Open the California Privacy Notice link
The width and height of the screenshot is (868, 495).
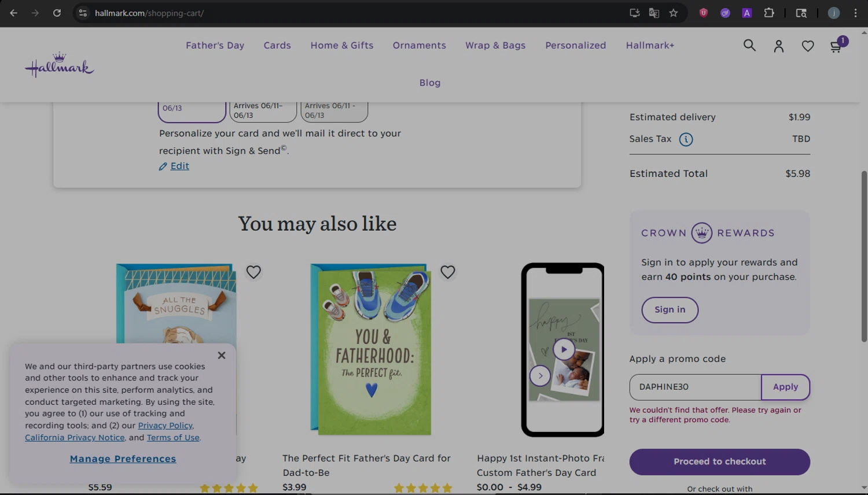(75, 438)
